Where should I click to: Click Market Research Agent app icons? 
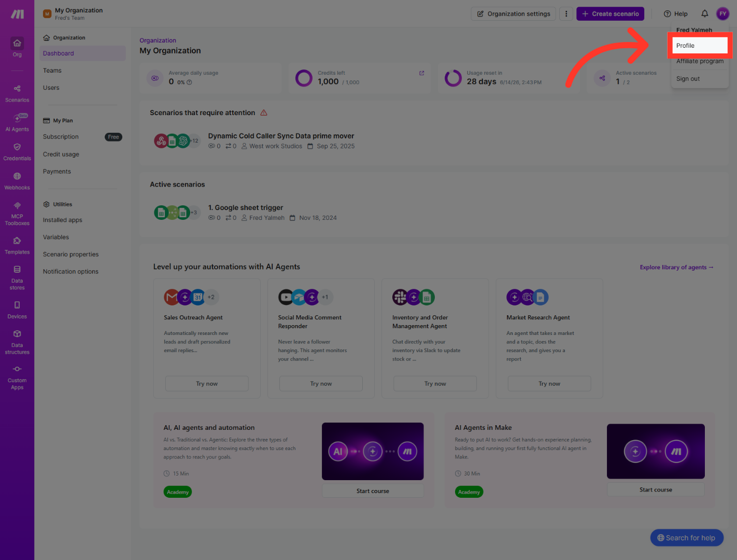click(x=528, y=297)
